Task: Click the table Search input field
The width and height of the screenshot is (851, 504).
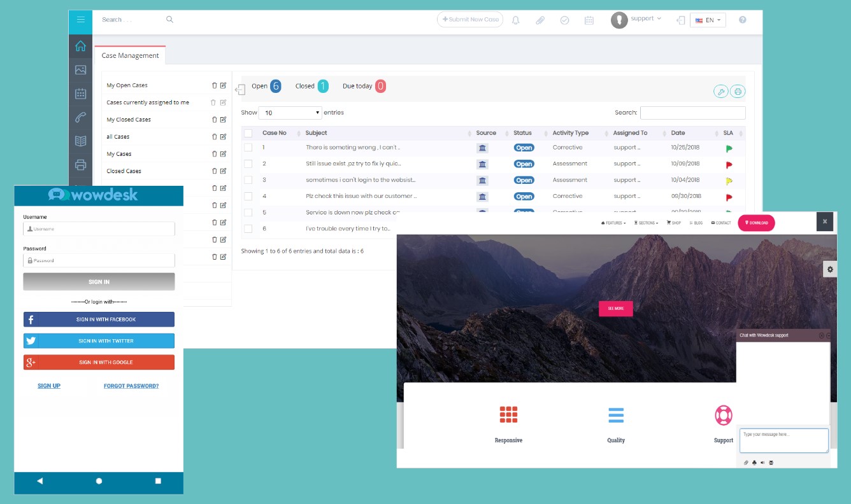Action: pos(692,113)
